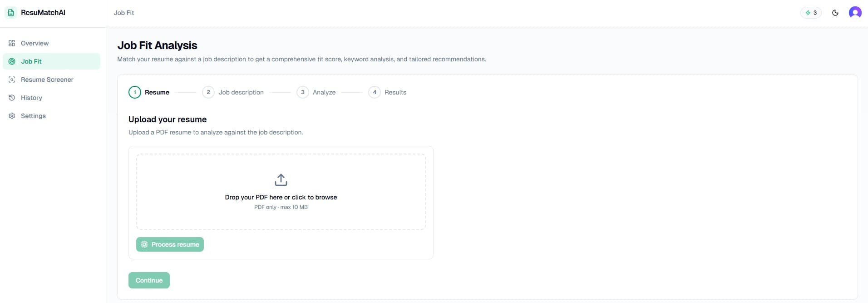Select step 2 Job description
The width and height of the screenshot is (868, 303).
pyautogui.click(x=233, y=92)
